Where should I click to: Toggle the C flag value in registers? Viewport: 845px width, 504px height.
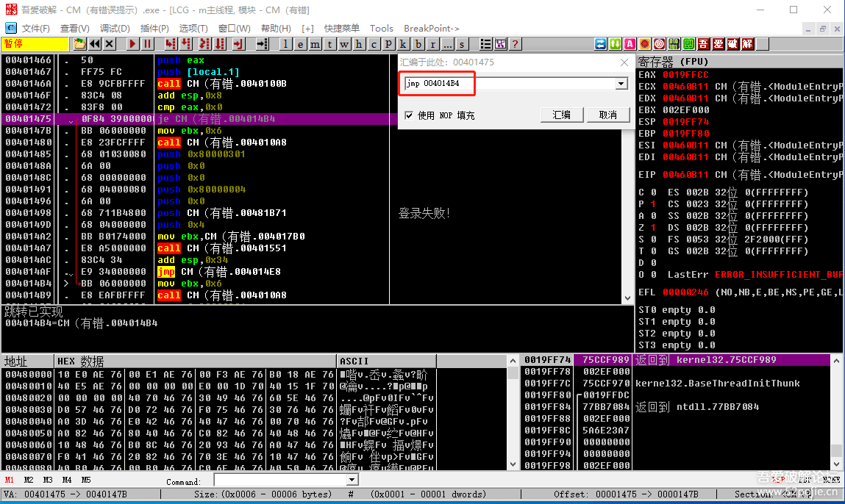point(653,192)
